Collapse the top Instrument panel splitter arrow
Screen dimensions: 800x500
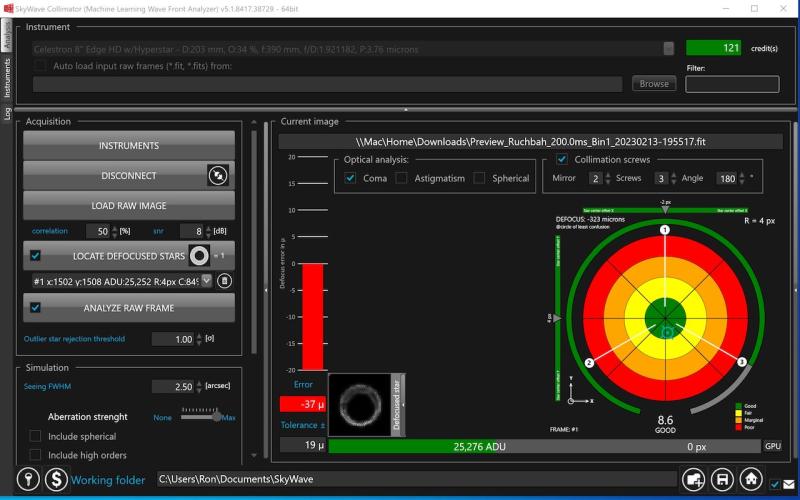(x=406, y=110)
